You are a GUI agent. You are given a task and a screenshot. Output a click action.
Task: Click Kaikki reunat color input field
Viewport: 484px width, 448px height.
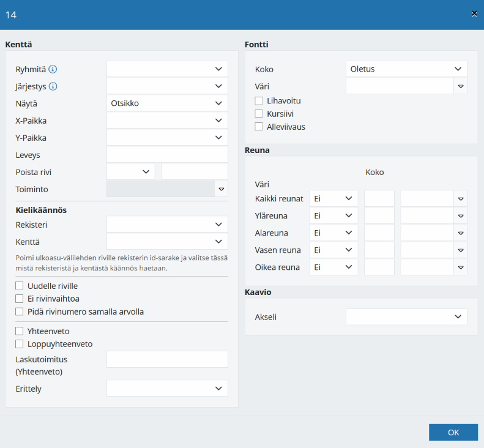tap(427, 198)
